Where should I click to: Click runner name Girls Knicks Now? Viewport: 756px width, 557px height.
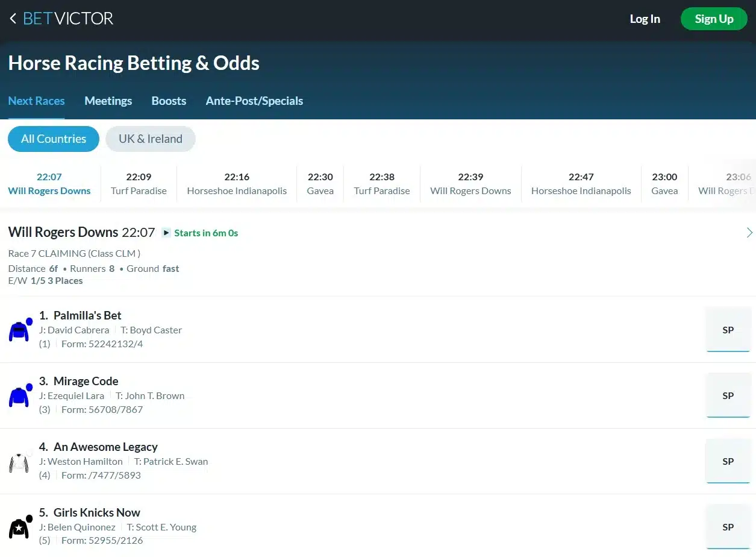click(96, 512)
